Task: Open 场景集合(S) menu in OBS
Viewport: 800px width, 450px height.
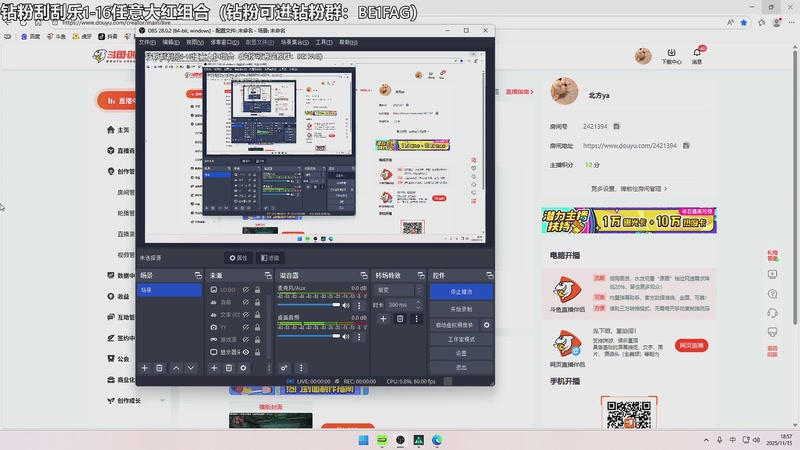Action: (294, 42)
